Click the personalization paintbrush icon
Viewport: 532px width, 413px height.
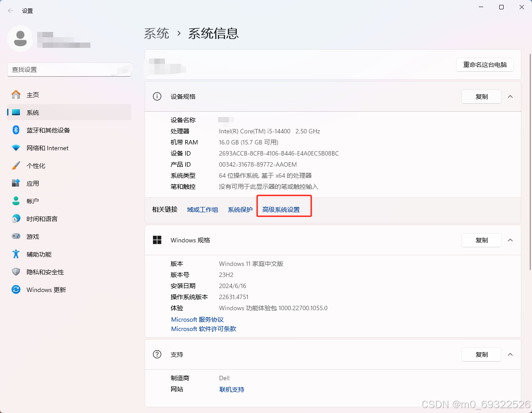click(16, 166)
